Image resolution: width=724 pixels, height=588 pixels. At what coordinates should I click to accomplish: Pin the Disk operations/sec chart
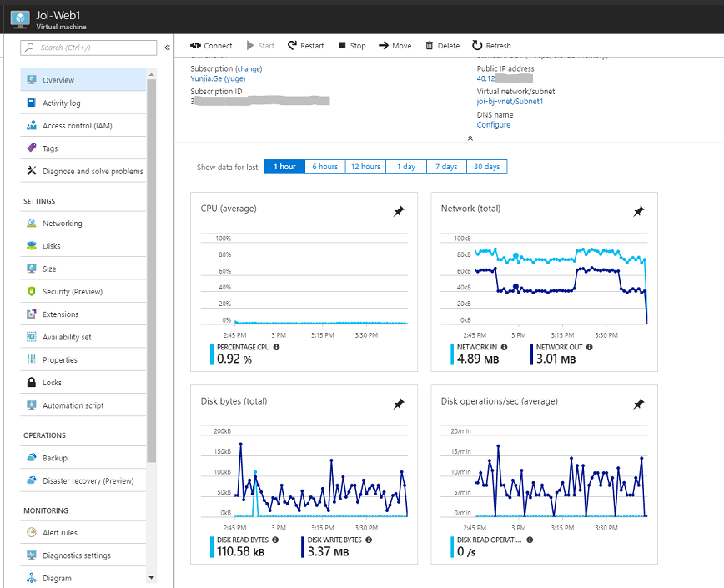coord(638,404)
